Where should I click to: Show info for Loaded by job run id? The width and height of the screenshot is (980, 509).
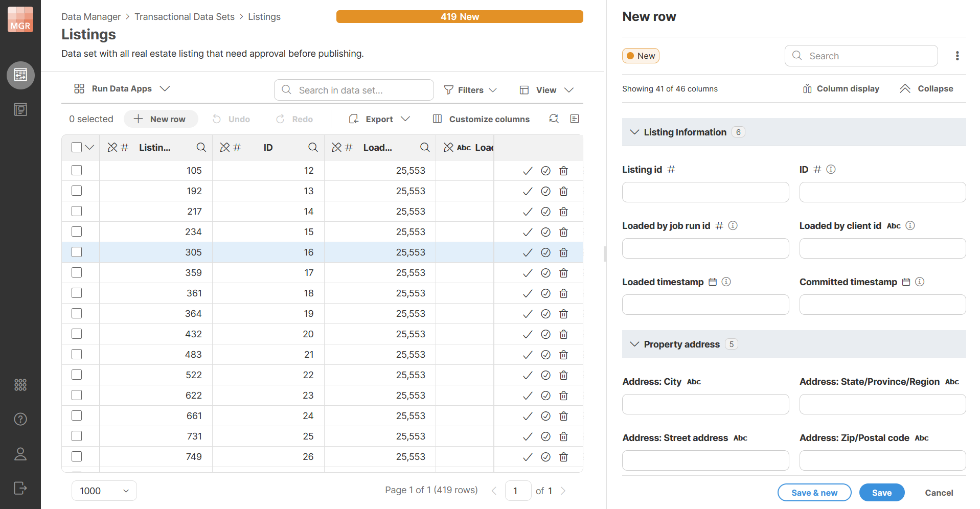point(733,225)
